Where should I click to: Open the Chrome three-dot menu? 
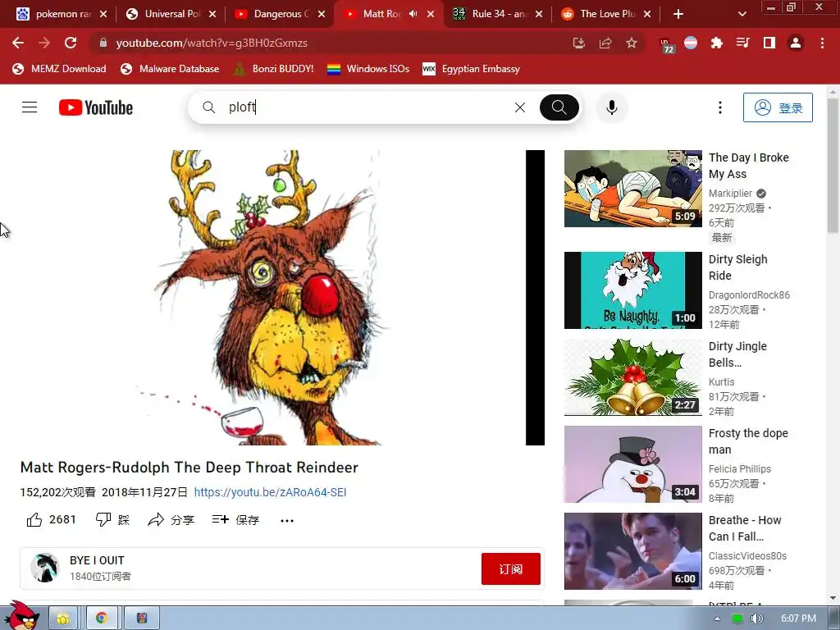tap(822, 43)
